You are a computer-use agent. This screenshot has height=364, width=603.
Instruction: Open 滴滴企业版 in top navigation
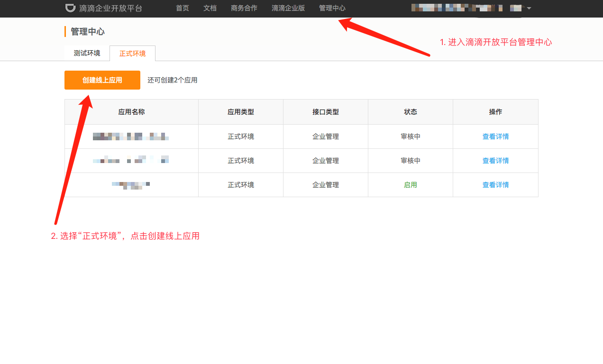click(x=288, y=8)
